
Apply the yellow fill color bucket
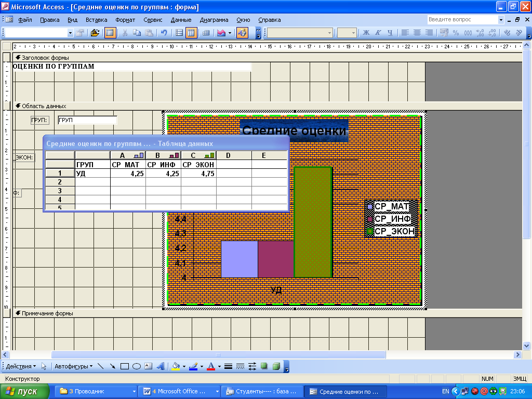tap(176, 366)
